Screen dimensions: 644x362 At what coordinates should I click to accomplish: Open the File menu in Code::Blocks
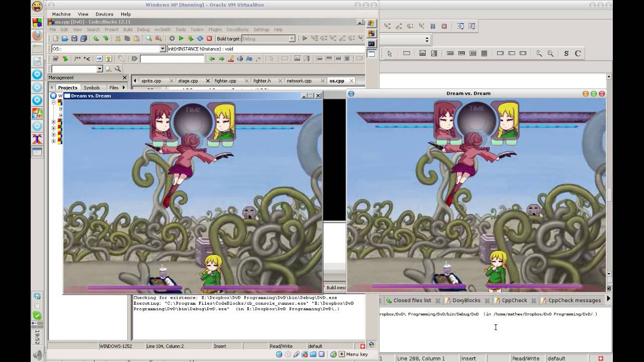pyautogui.click(x=52, y=30)
